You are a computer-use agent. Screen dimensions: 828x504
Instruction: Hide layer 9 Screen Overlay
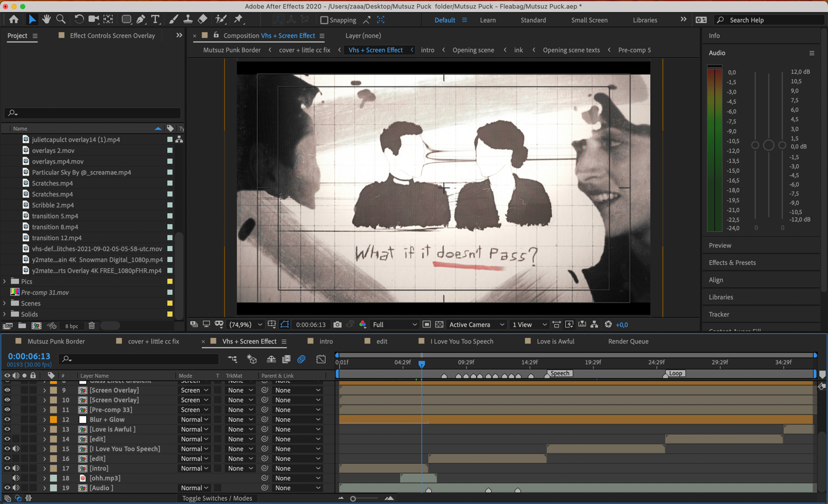[x=7, y=390]
